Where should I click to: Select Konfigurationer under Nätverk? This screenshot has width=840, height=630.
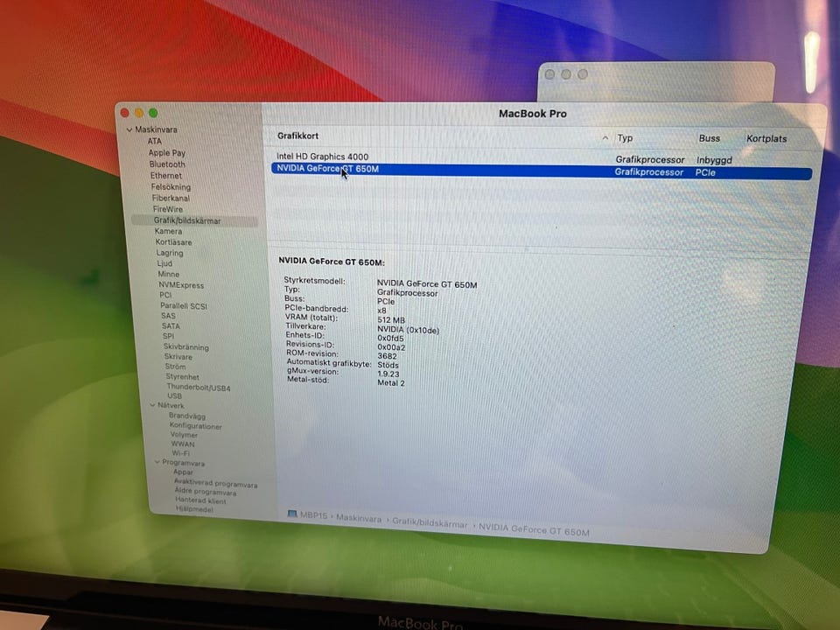click(x=195, y=425)
